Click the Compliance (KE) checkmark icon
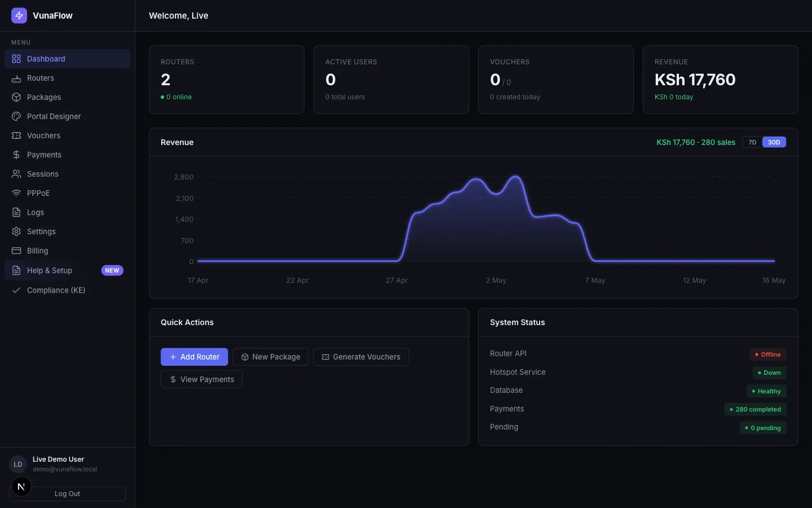The height and width of the screenshot is (508, 812). point(16,290)
